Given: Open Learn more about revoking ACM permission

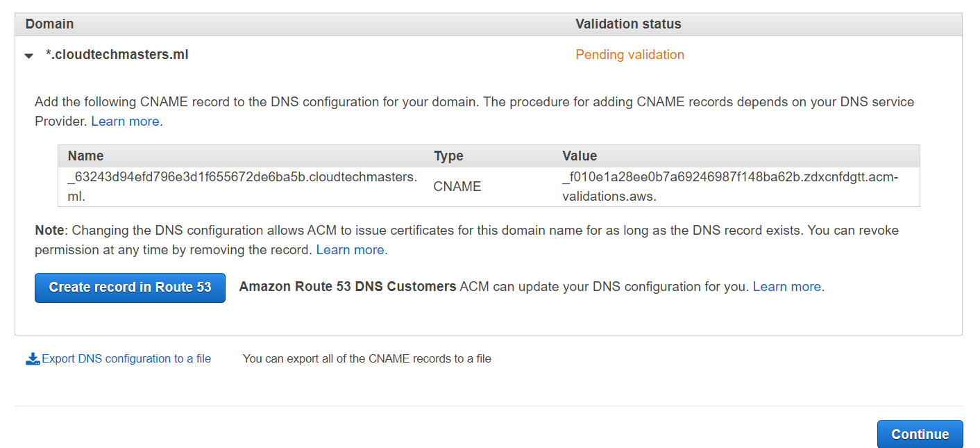Looking at the screenshot, I should pos(351,250).
